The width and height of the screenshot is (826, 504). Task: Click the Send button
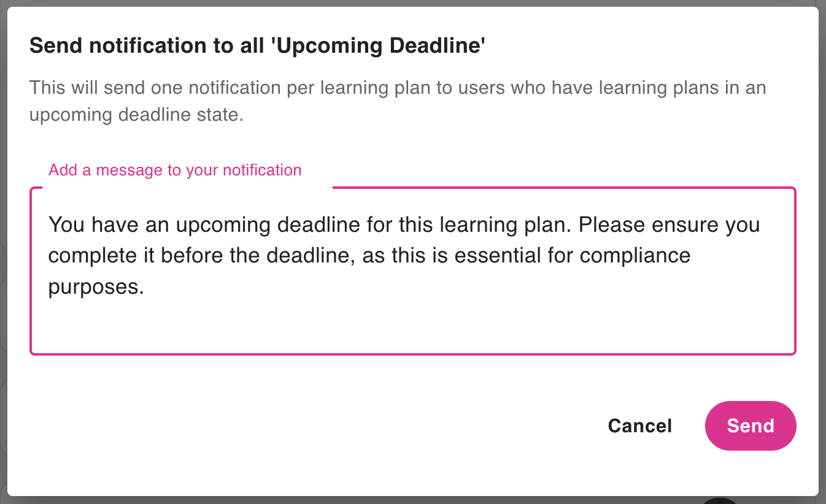click(x=751, y=426)
